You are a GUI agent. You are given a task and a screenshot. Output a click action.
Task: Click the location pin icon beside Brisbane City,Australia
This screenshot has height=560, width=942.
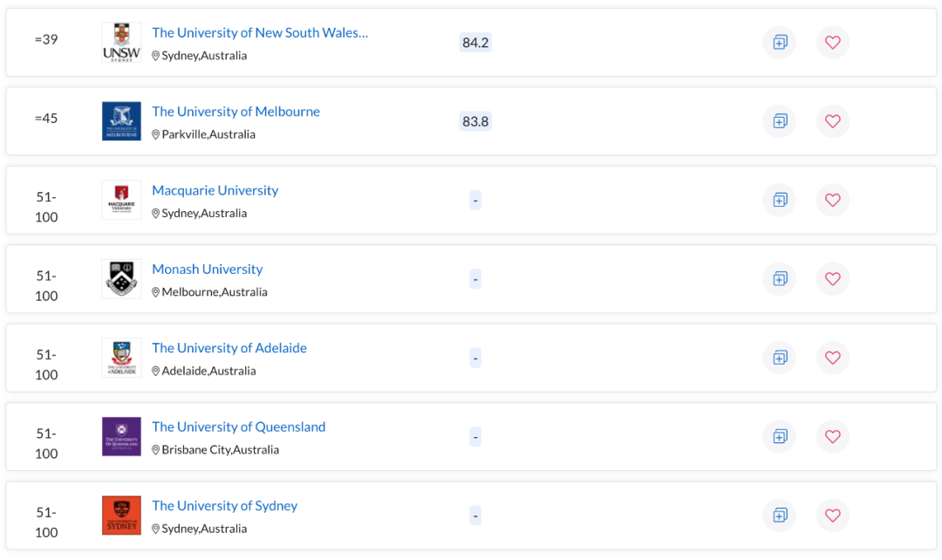click(155, 449)
